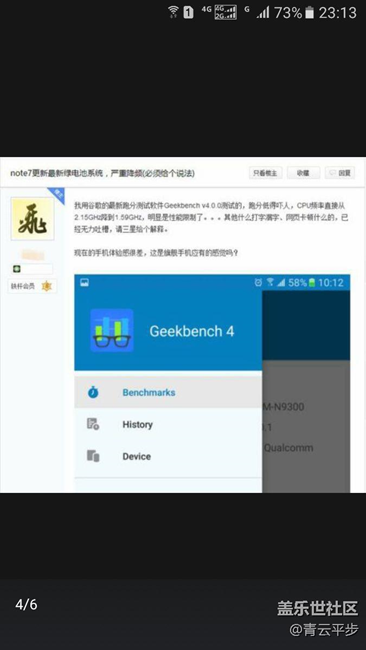The height and width of the screenshot is (650, 366).
Task: Tap the Wi-Fi icon in the top status bar
Action: tap(173, 12)
